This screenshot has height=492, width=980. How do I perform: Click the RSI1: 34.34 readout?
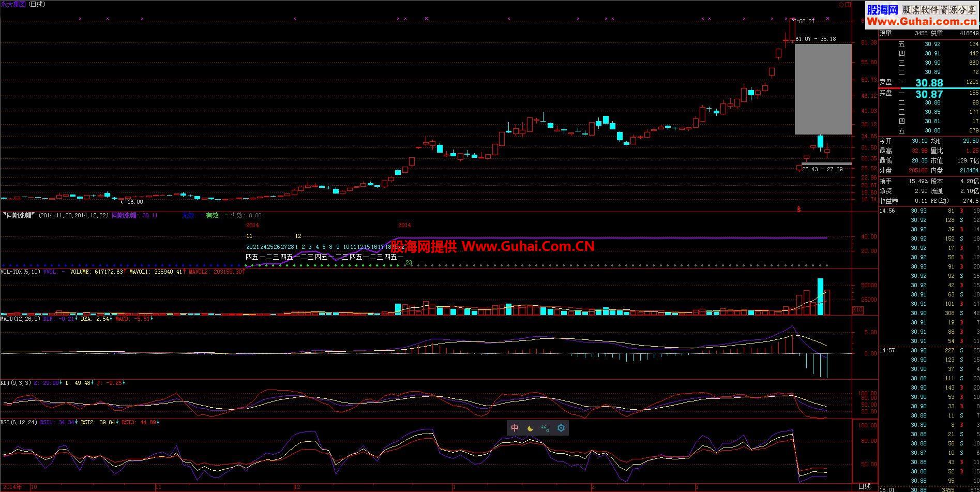(x=57, y=422)
